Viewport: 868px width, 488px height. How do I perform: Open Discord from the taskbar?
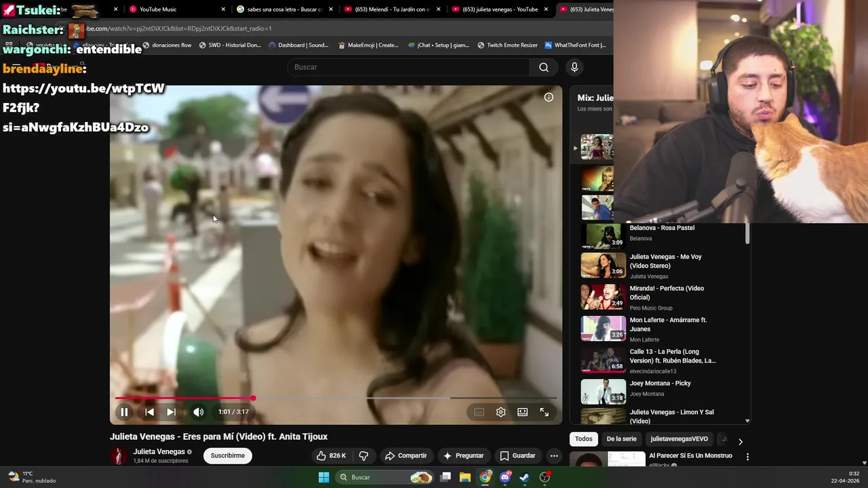[x=505, y=477]
